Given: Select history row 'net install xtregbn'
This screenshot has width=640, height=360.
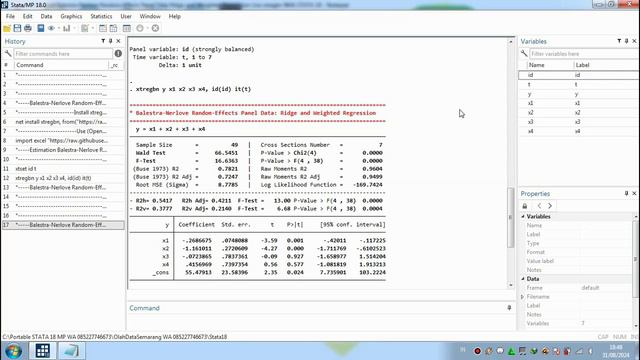Looking at the screenshot, I should 63,122.
